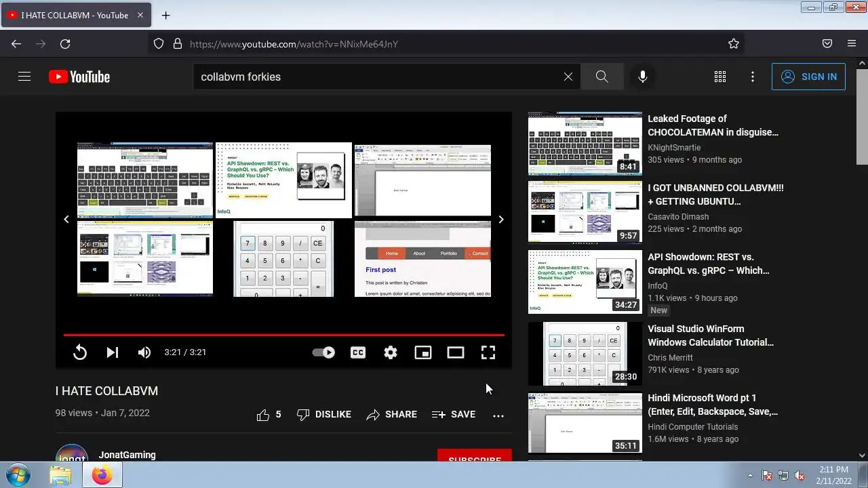Open a new browser tab
Viewport: 868px width, 488px height.
[165, 15]
